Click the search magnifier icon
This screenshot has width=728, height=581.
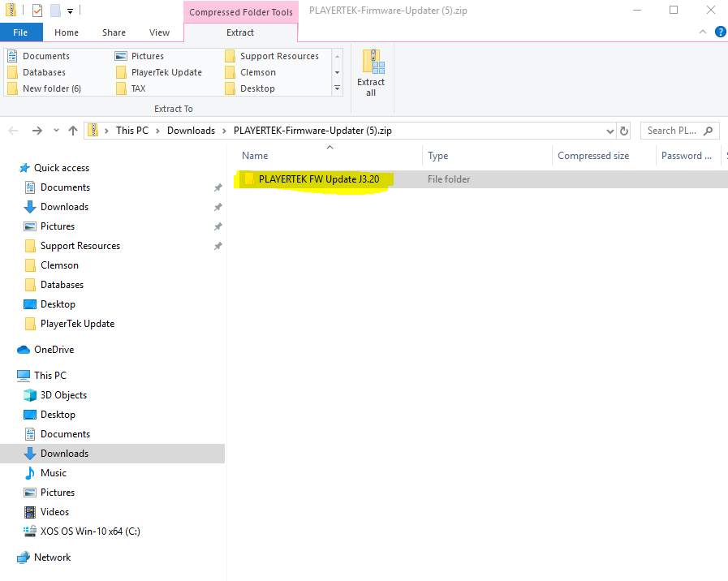[x=708, y=131]
